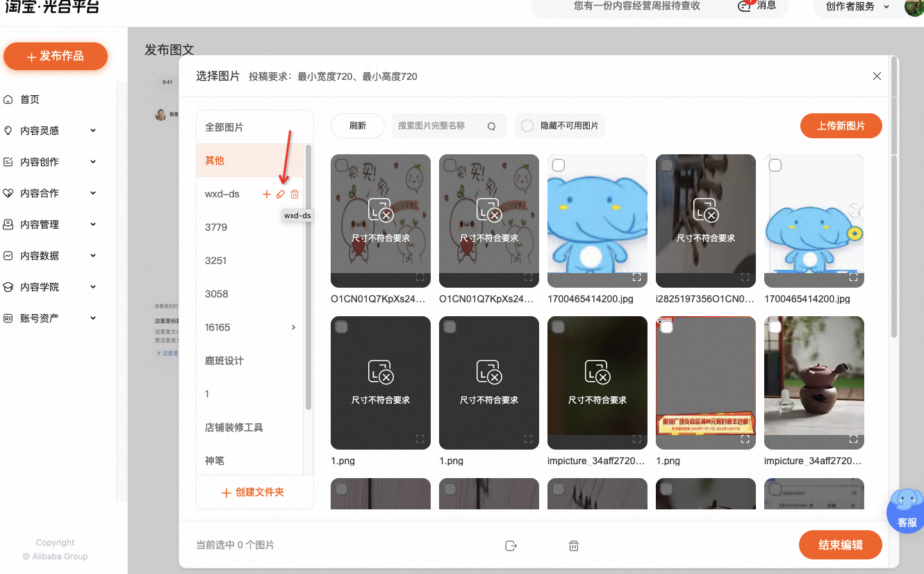The width and height of the screenshot is (924, 574).
Task: Click the trash icon in bottom bar
Action: [574, 546]
